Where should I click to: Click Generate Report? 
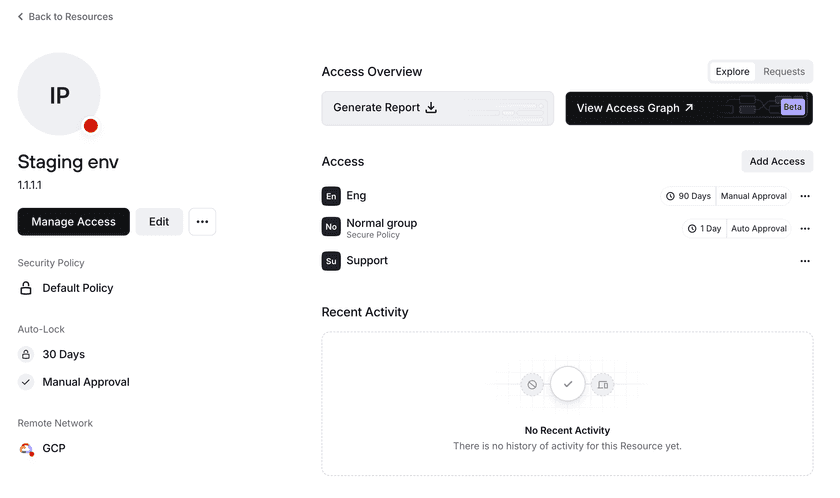pyautogui.click(x=437, y=108)
